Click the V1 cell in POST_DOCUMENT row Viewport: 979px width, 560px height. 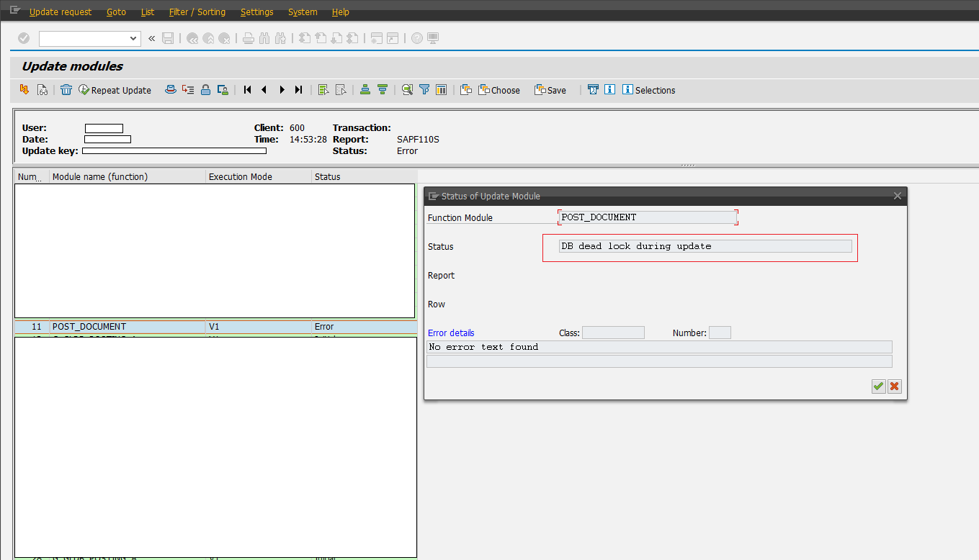click(x=259, y=327)
